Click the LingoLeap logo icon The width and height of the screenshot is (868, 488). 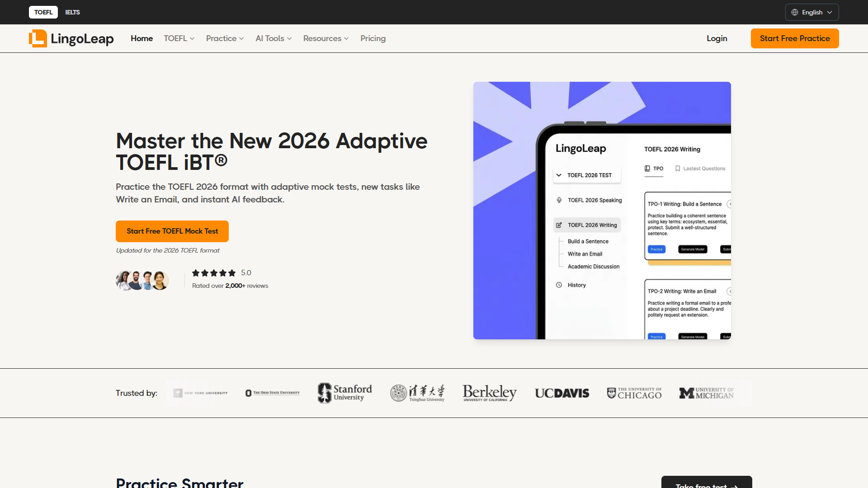[38, 38]
